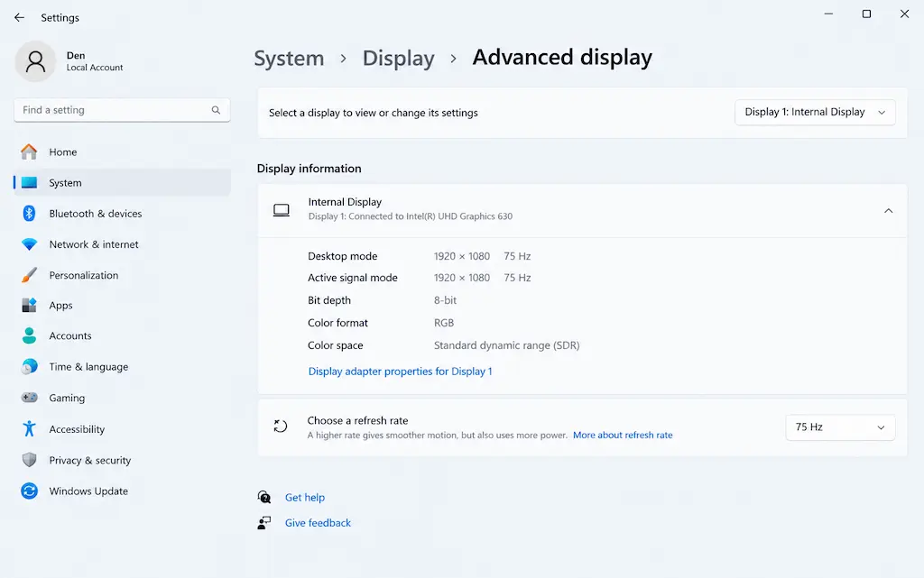Open the 75 Hz refresh rate dropdown
The image size is (924, 578).
point(840,427)
